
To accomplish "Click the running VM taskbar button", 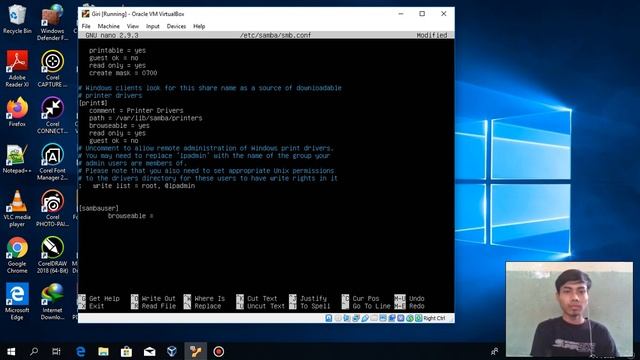I will [x=196, y=351].
